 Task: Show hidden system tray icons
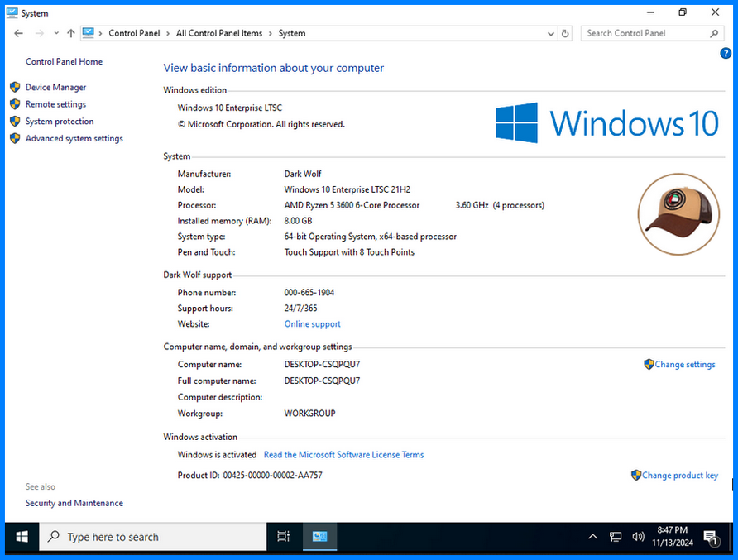[592, 537]
